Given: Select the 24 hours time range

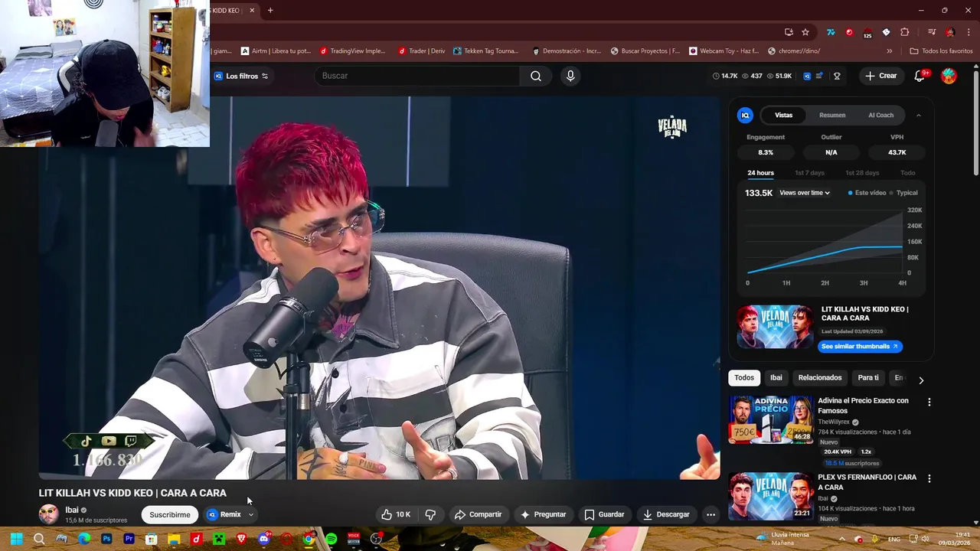Looking at the screenshot, I should pos(760,173).
